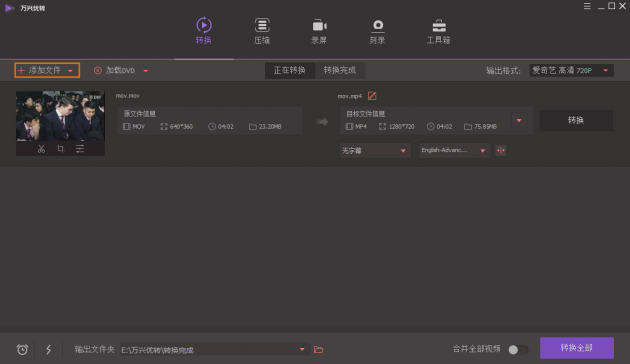This screenshot has height=364, width=630.
Task: Expand the 无字幕 subtitle dropdown
Action: [x=375, y=151]
